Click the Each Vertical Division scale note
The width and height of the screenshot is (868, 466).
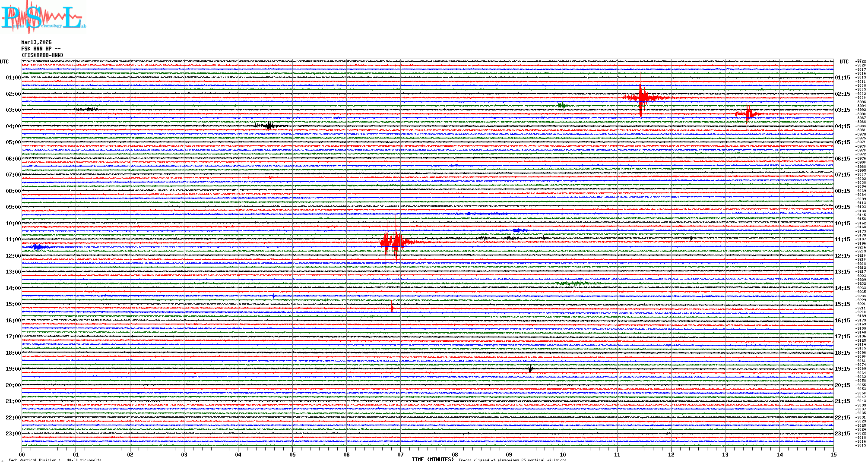coord(54,460)
